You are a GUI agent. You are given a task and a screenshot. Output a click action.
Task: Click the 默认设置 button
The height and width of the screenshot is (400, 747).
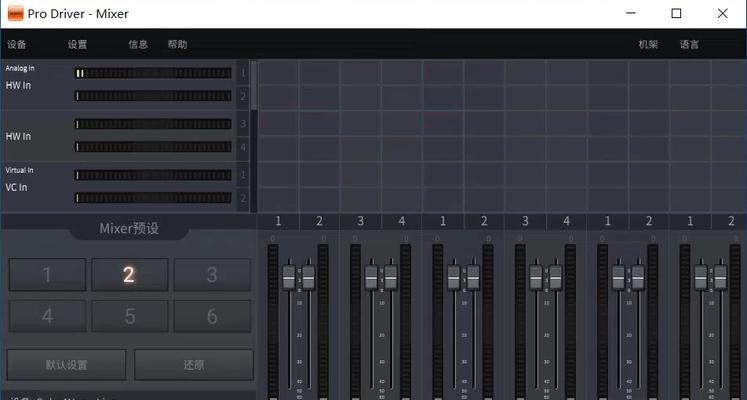tap(67, 365)
